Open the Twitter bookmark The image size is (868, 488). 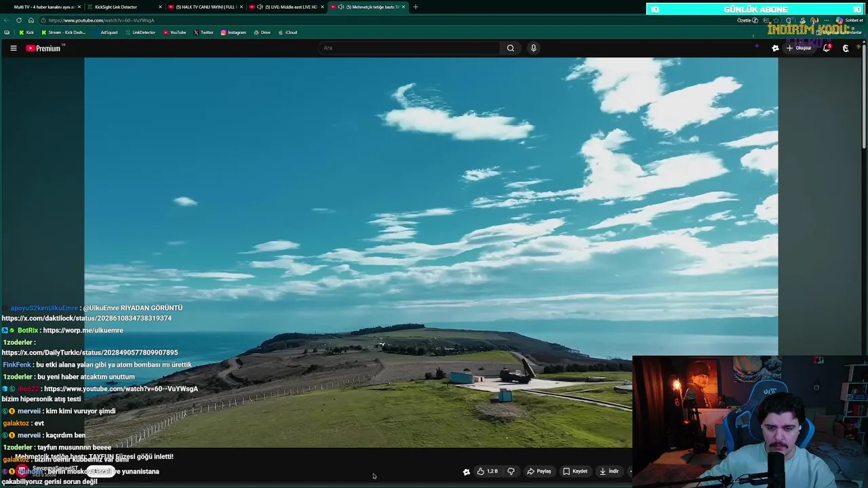203,33
